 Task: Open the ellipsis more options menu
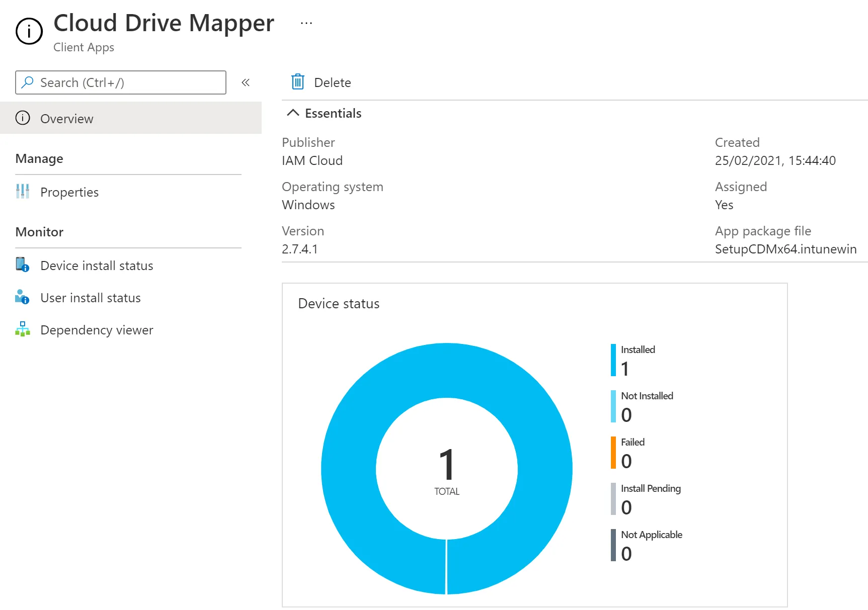(306, 23)
